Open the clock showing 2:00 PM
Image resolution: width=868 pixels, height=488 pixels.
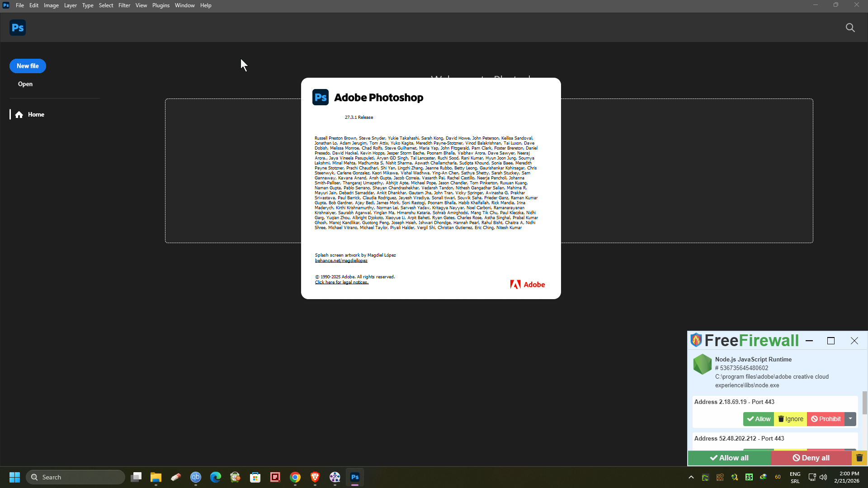coord(847,477)
